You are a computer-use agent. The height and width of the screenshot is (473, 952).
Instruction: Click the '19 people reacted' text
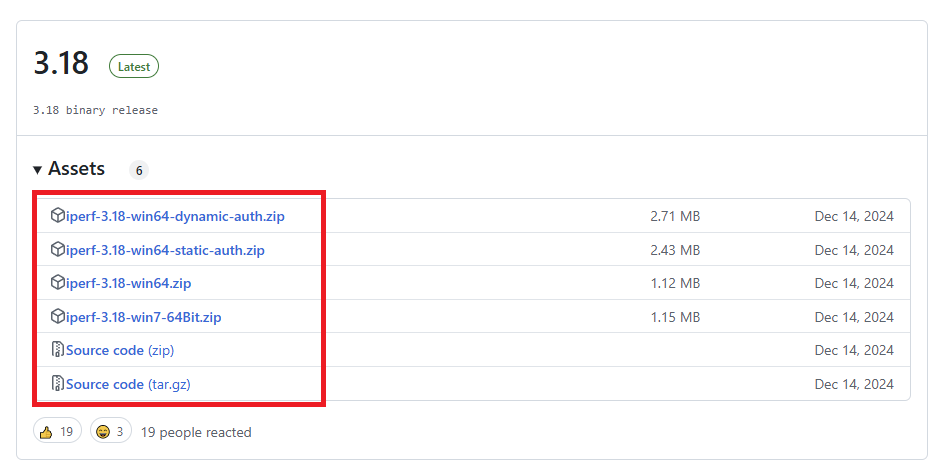click(x=196, y=432)
